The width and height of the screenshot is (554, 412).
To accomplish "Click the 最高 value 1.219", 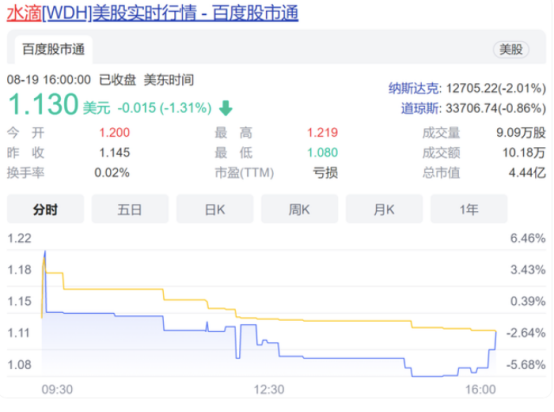I will (322, 133).
